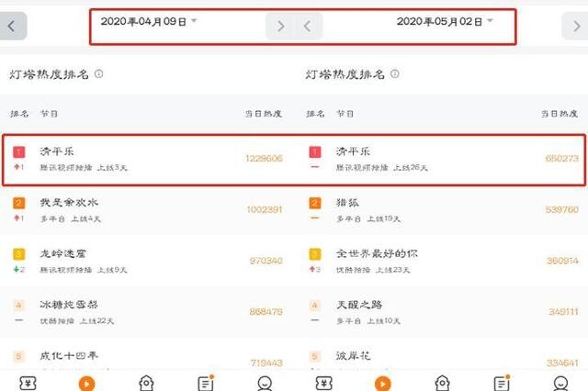
Task: Click rank 1 badge beside 上线26天 清平乐
Action: [314, 152]
